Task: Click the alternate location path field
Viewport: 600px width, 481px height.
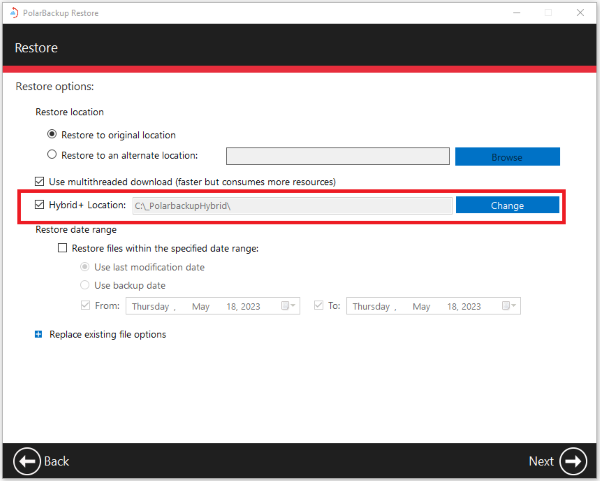Action: pyautogui.click(x=337, y=156)
